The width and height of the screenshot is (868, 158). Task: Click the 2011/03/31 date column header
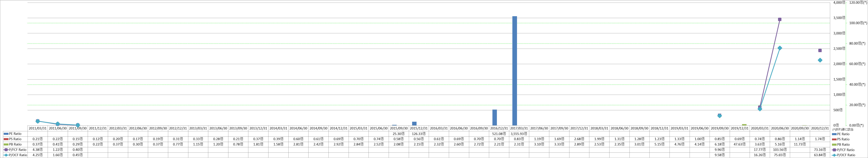pos(38,128)
